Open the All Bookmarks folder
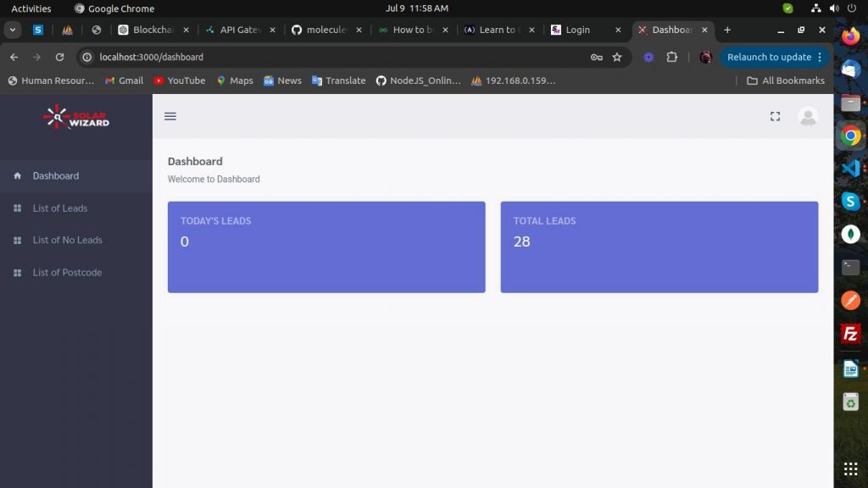Image resolution: width=868 pixels, height=488 pixels. (785, 80)
